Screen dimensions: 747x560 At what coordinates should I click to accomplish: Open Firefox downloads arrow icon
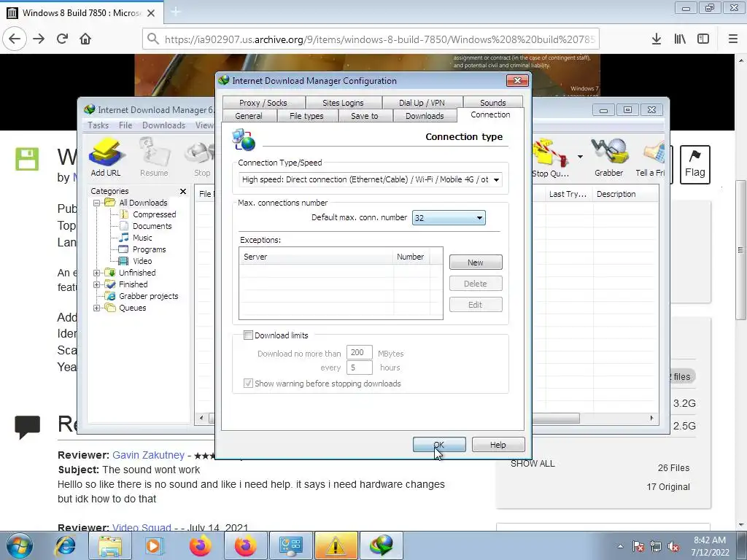[x=657, y=39]
